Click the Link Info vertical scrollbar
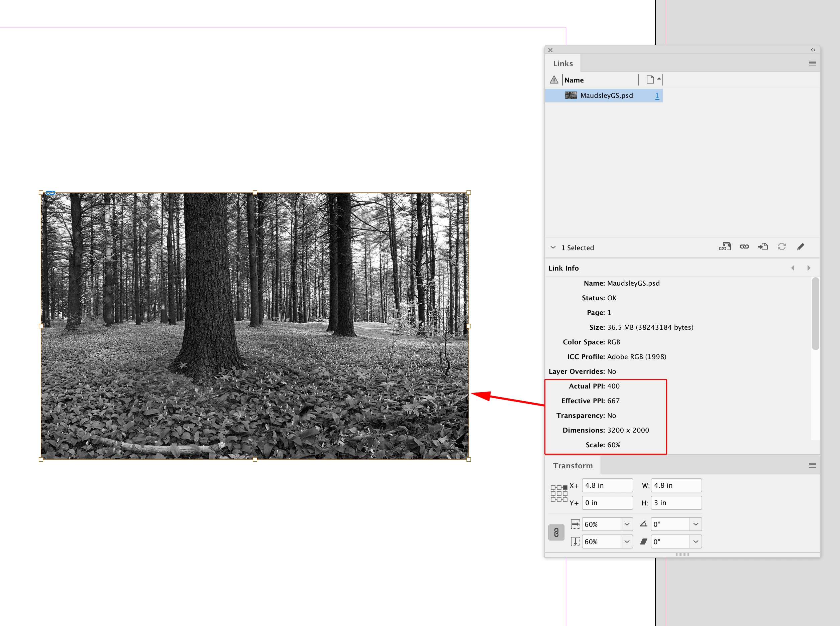This screenshot has height=626, width=840. 815,314
